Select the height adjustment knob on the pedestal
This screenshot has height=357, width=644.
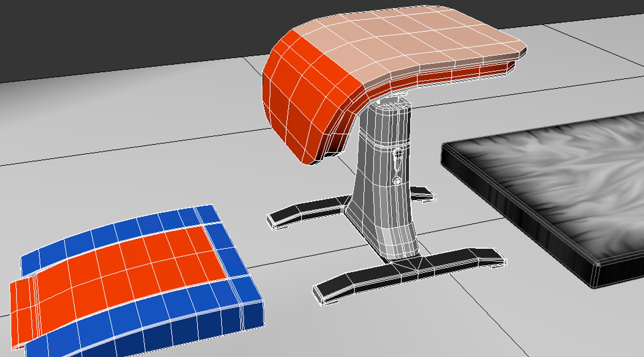coord(398,154)
